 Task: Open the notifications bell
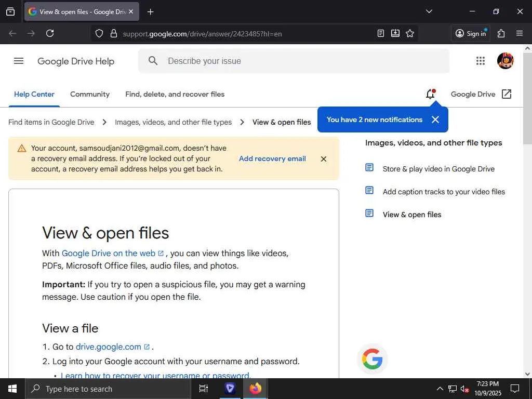(431, 94)
